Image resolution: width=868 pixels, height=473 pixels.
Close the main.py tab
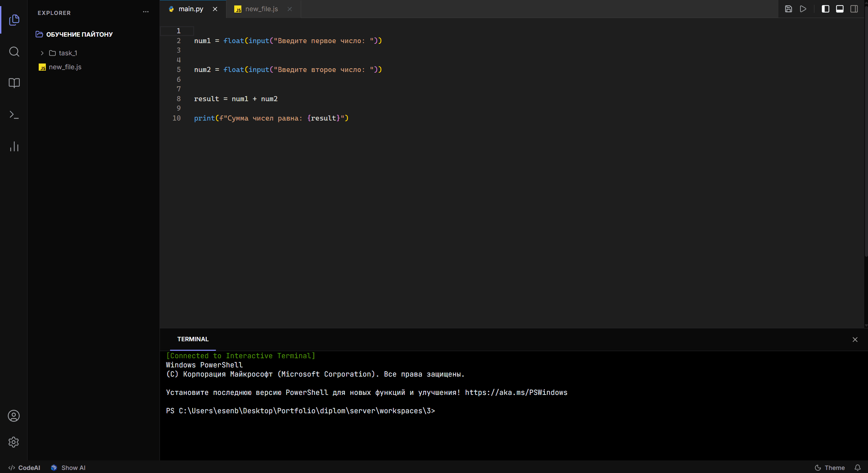coord(215,9)
